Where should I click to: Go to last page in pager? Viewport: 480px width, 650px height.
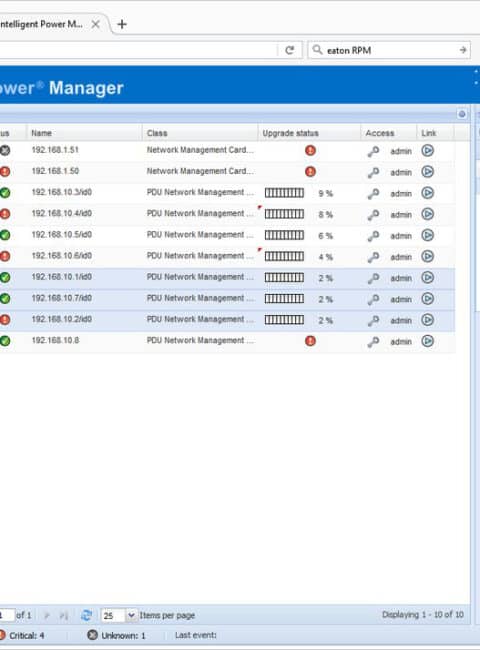tap(63, 616)
